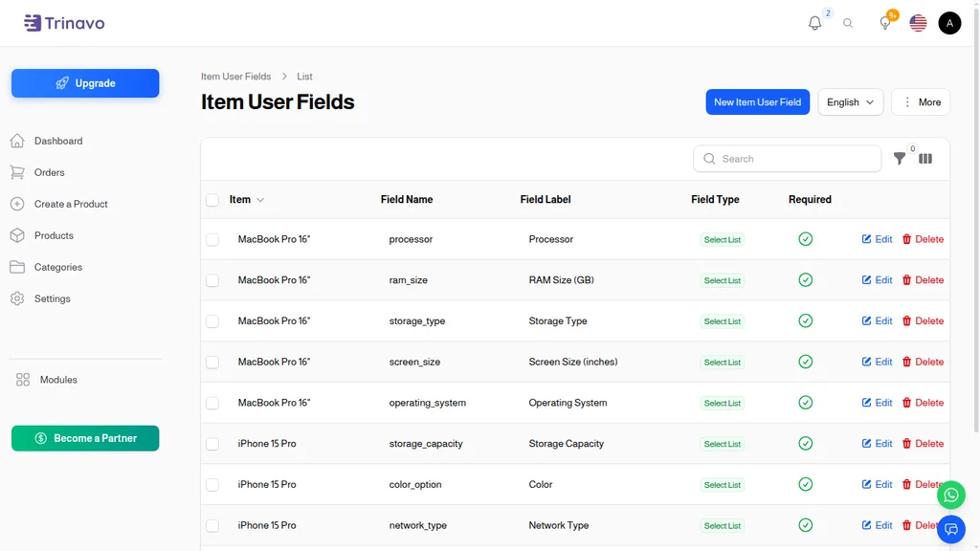The height and width of the screenshot is (551, 980).
Task: Click the Modules grid icon
Action: (23, 379)
